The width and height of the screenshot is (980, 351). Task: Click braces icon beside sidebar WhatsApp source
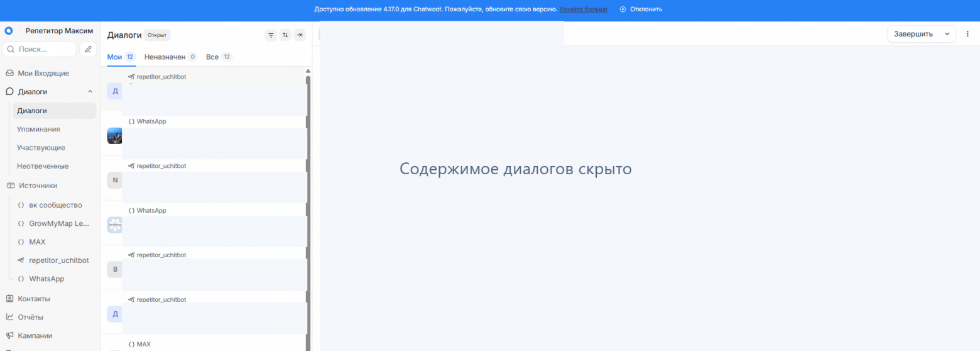[21, 279]
